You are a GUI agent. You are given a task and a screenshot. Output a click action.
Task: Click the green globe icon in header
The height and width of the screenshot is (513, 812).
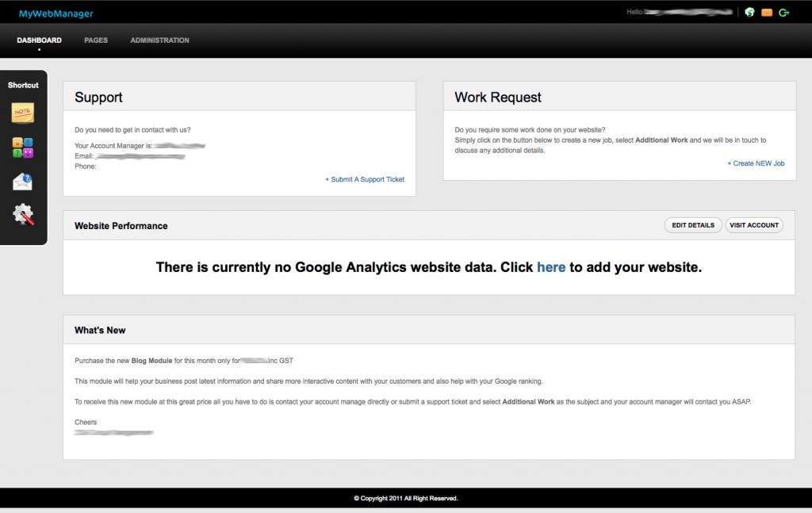coord(749,13)
